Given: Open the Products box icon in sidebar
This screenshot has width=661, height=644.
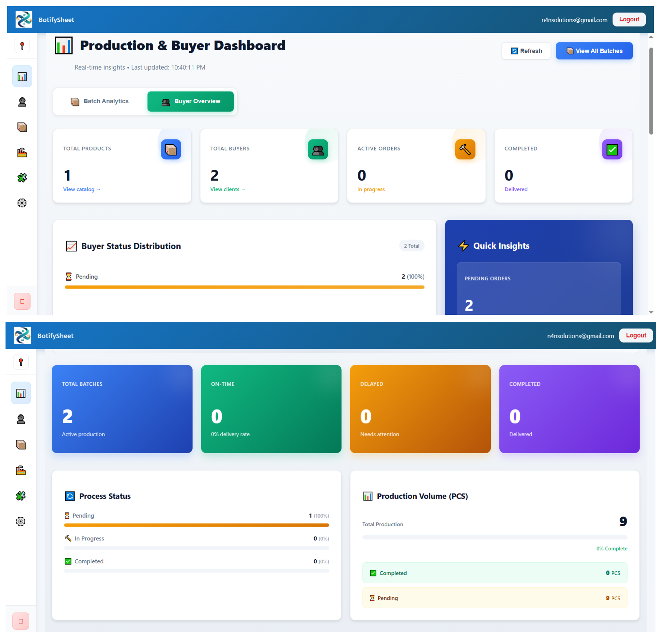Looking at the screenshot, I should tap(22, 127).
